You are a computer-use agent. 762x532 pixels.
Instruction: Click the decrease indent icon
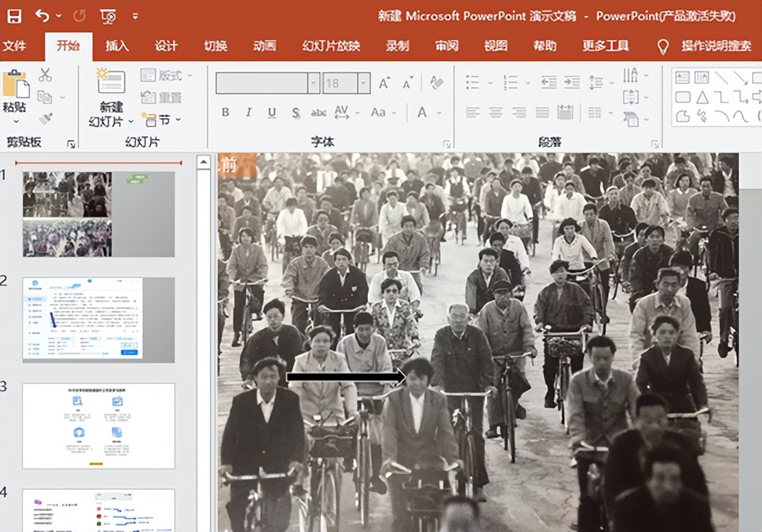pyautogui.click(x=549, y=82)
